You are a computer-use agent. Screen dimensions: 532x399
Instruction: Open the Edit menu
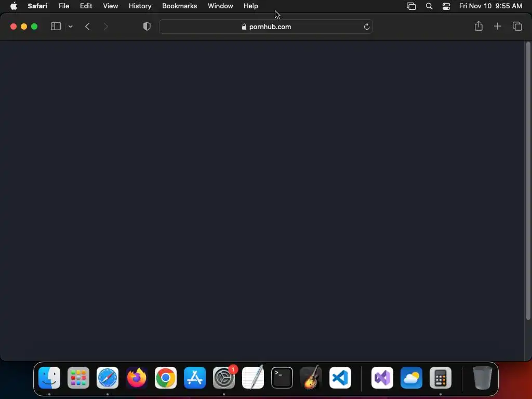[x=86, y=6]
